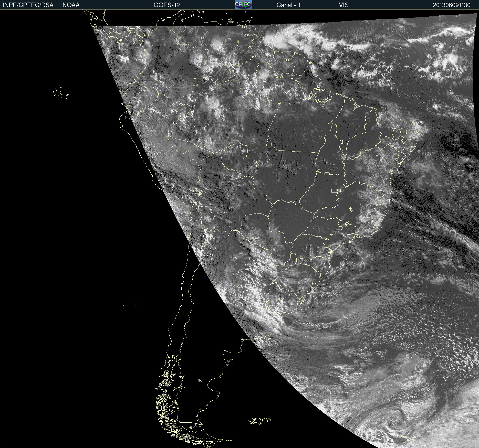Click the CPTEC logo in header

pyautogui.click(x=243, y=5)
